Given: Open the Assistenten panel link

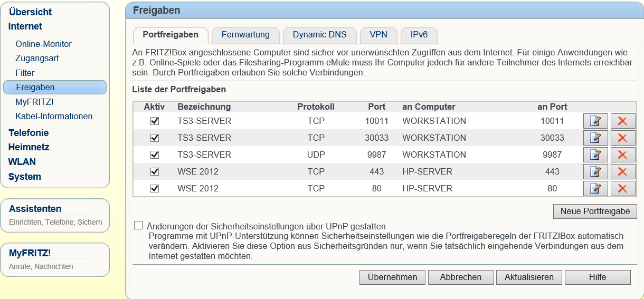Looking at the screenshot, I should [35, 209].
